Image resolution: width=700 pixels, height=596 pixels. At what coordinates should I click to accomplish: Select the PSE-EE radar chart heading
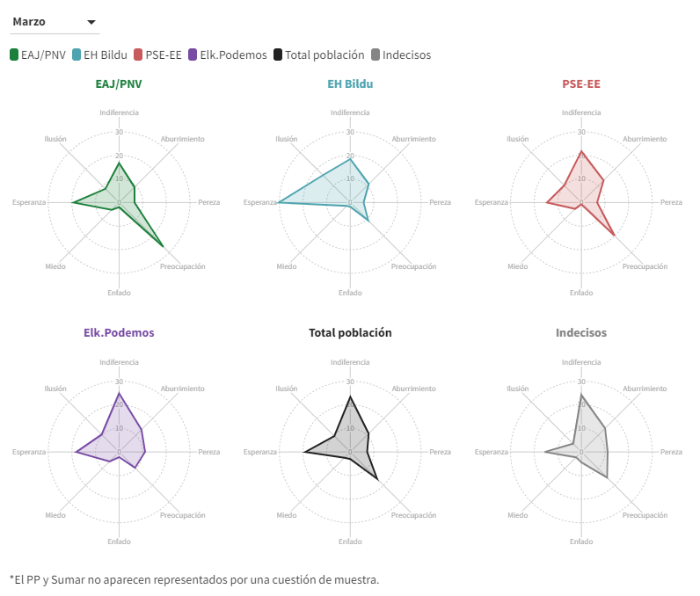point(581,84)
